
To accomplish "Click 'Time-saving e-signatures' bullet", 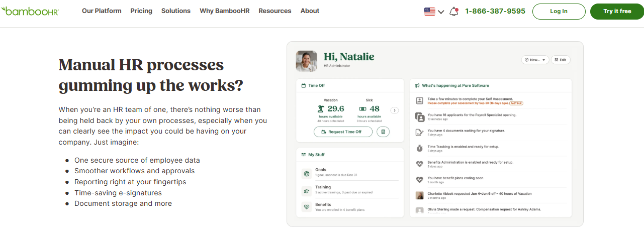I will [x=118, y=193].
